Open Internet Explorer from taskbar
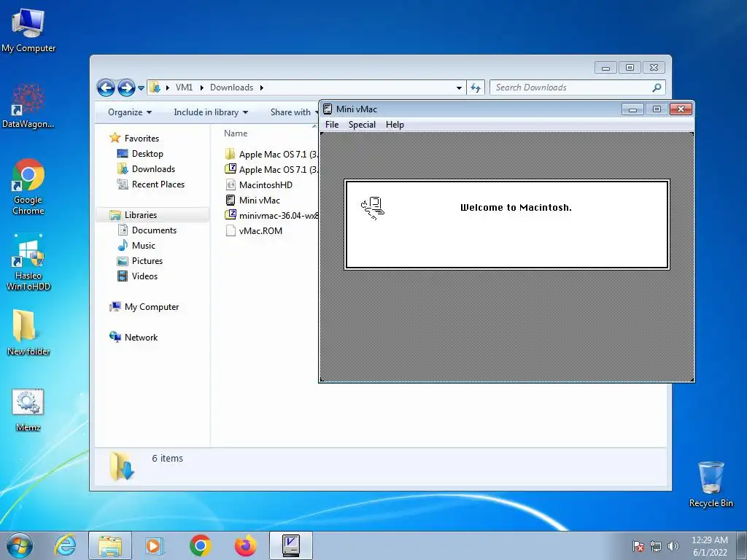This screenshot has height=560, width=747. [65, 545]
